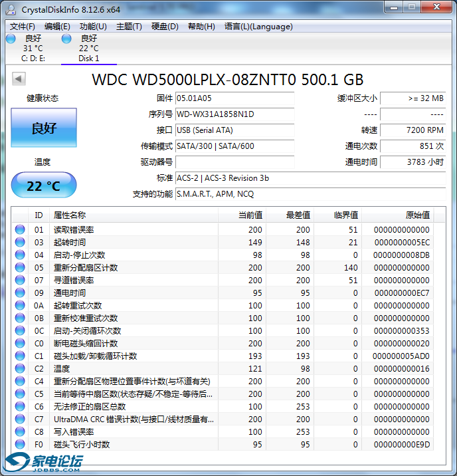
Task: Click the 良好 health status button
Action: click(44, 128)
